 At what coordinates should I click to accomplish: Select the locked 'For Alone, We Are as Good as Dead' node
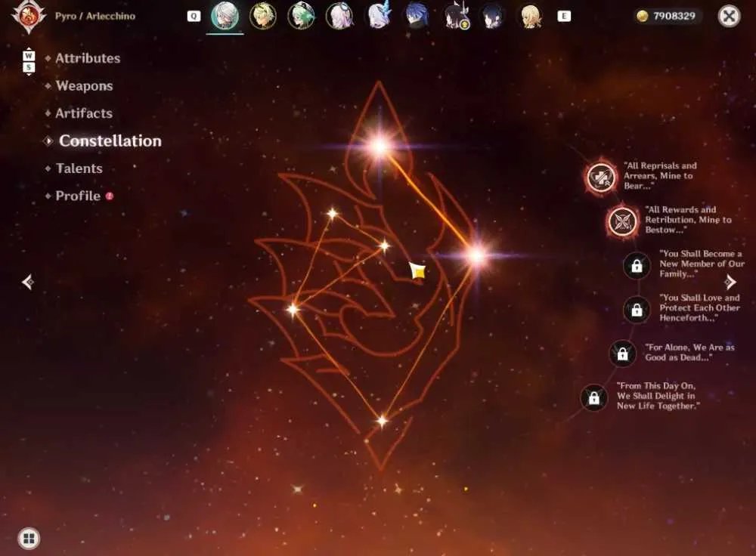point(622,354)
